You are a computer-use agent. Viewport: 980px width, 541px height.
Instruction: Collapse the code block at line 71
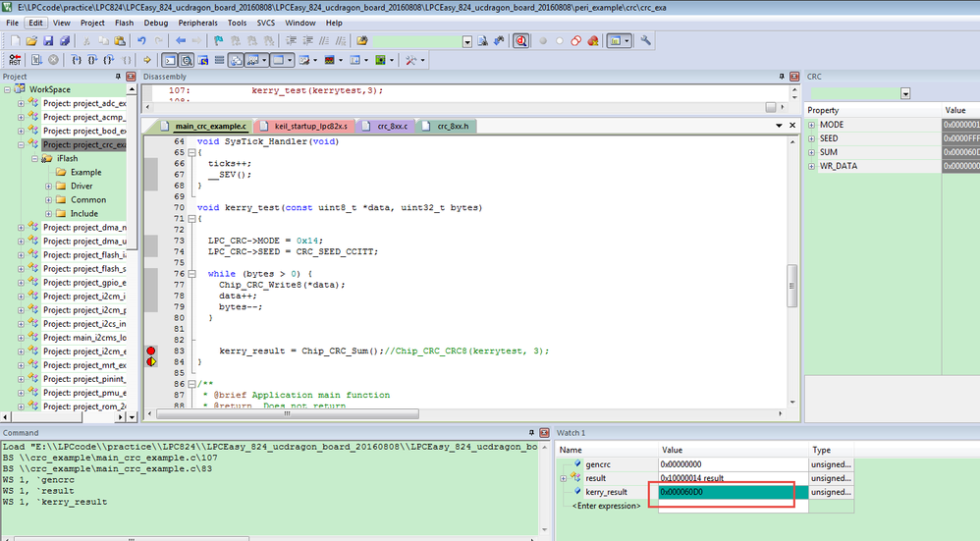(x=191, y=219)
